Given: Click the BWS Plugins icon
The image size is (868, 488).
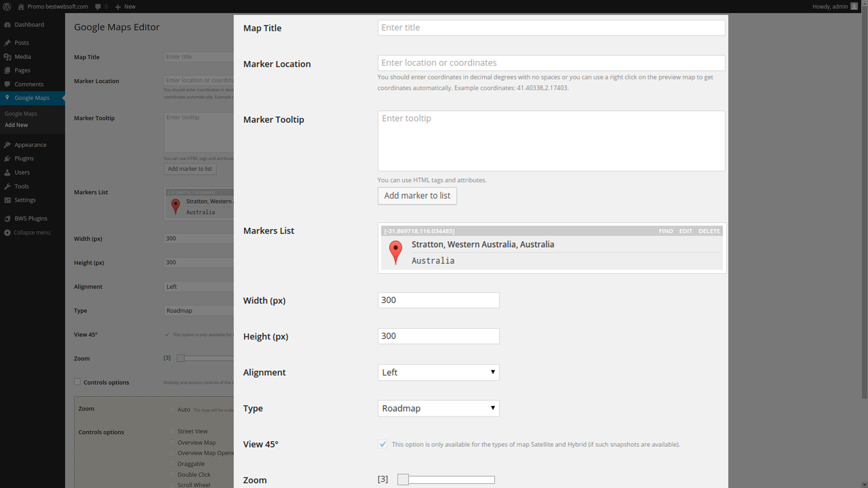Looking at the screenshot, I should 7,218.
